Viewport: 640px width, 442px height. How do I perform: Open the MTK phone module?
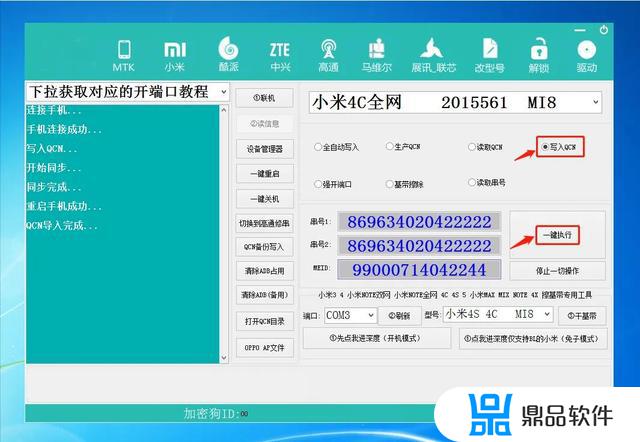coord(124,56)
